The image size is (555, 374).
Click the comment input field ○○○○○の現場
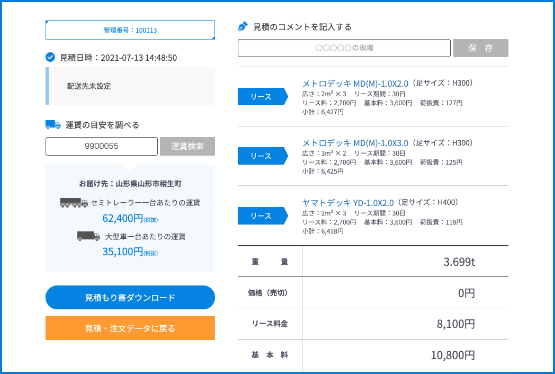344,48
